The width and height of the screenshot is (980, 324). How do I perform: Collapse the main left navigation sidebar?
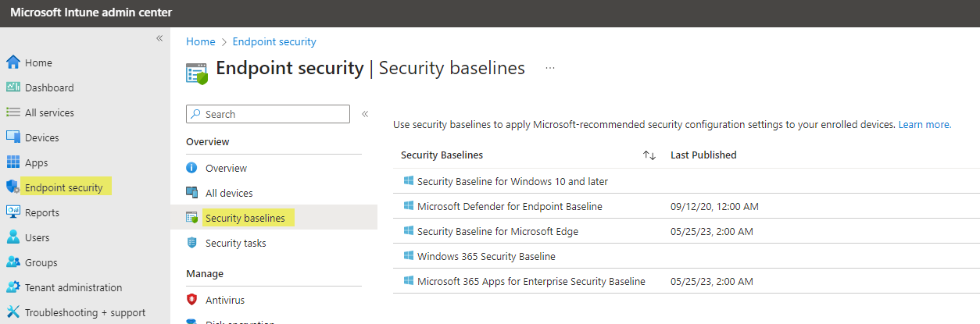[x=159, y=38]
